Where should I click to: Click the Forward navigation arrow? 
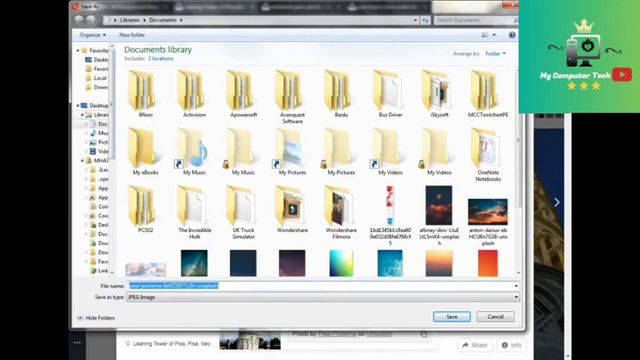(91, 20)
